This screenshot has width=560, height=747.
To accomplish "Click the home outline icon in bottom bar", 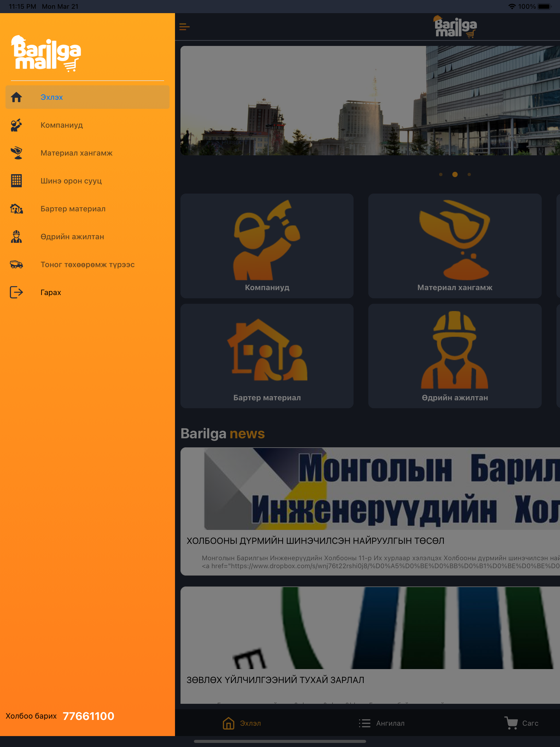I will (x=229, y=723).
